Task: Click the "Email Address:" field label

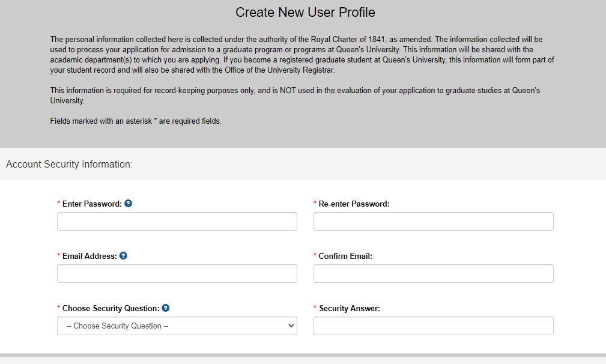Action: (89, 256)
